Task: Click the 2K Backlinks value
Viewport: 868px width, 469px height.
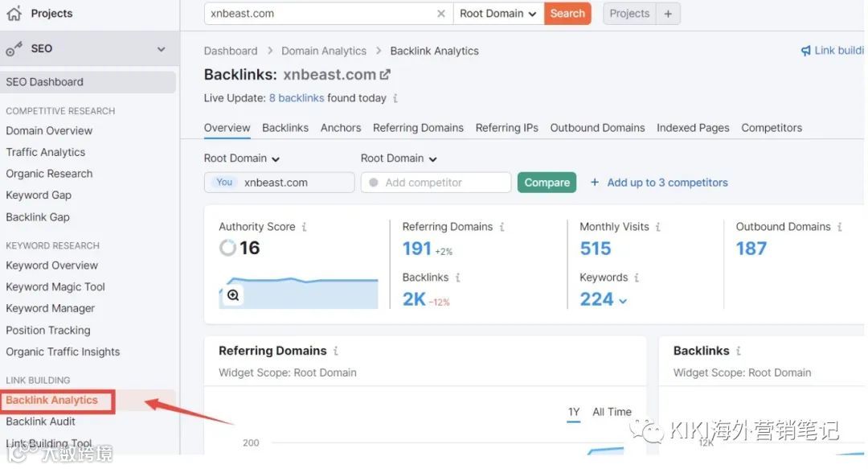Action: click(x=414, y=299)
